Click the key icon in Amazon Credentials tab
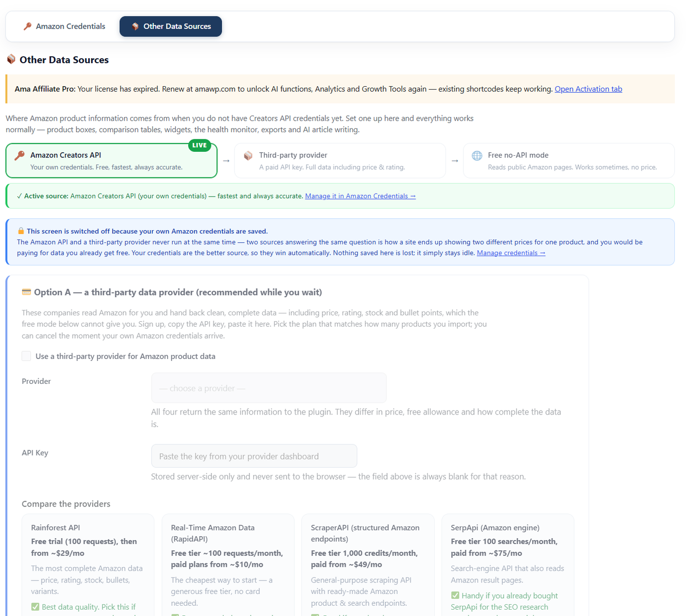Viewport: 690px width, 616px height. pos(28,26)
